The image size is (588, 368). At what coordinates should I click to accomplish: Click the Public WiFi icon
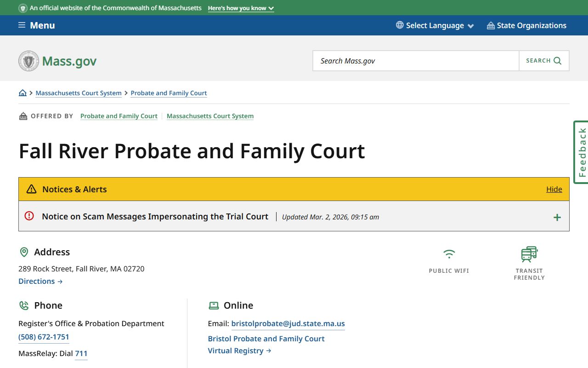pyautogui.click(x=449, y=254)
